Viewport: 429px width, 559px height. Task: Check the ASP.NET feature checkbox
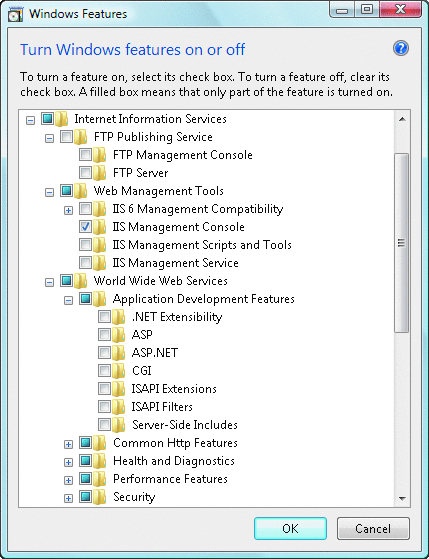coord(104,352)
